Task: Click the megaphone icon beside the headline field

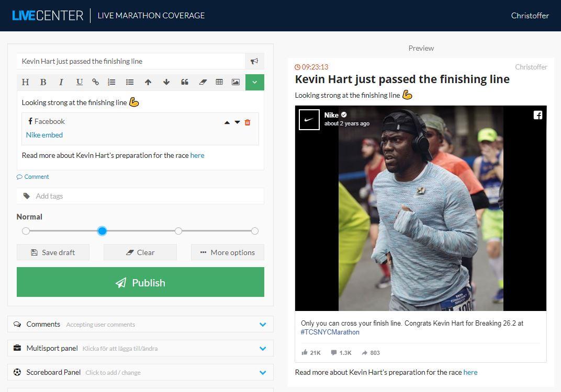Action: tap(254, 61)
